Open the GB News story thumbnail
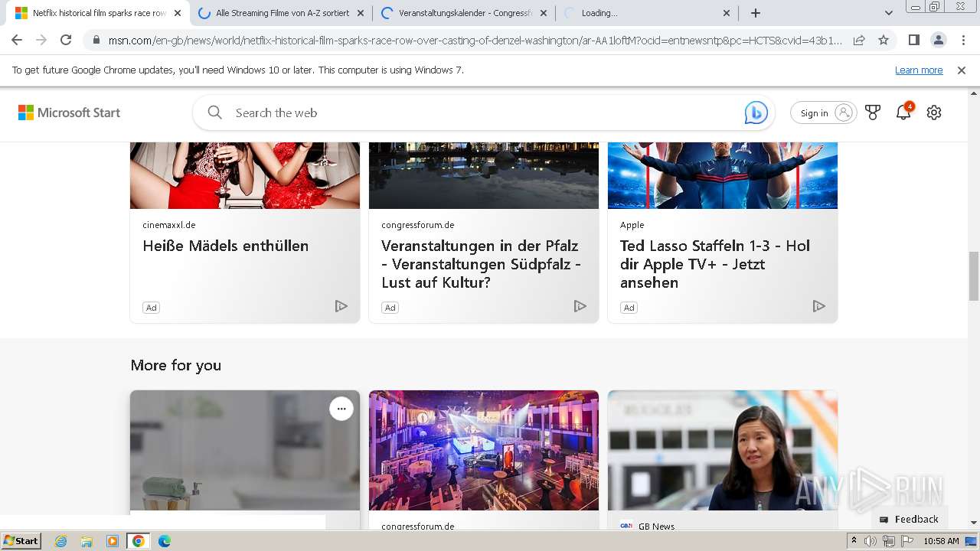Viewport: 980px width, 551px height. click(x=723, y=450)
